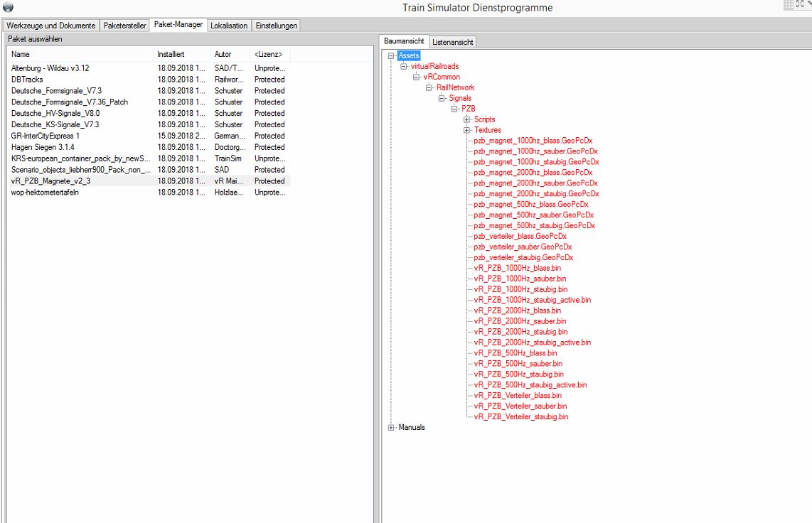Select vR_PZB_Verteiler_blass.bin file

518,396
